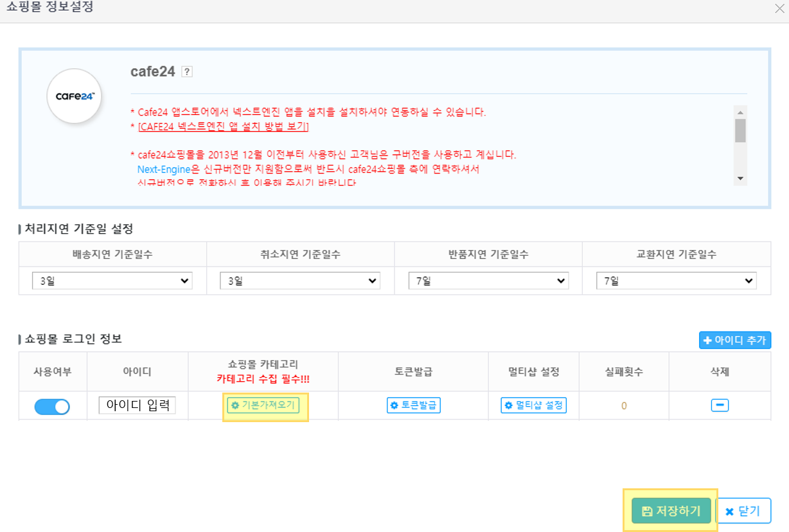Image resolution: width=789 pixels, height=532 pixels.
Task: Click the 닫기 button
Action: point(743,511)
